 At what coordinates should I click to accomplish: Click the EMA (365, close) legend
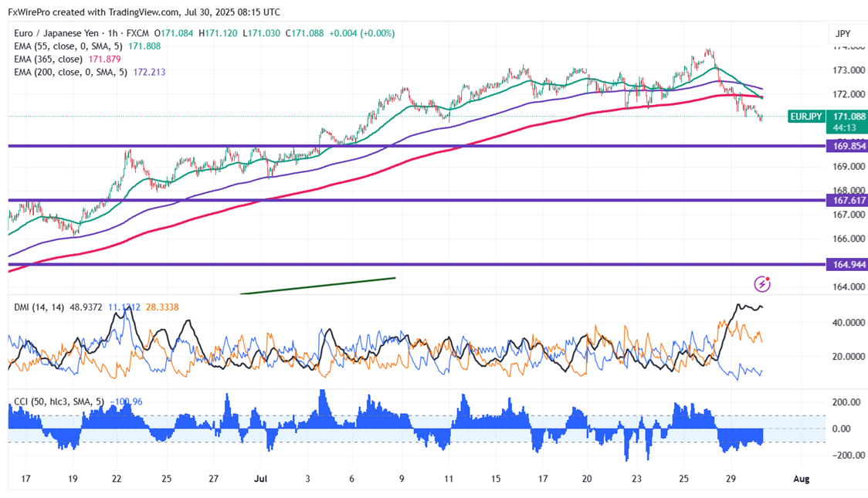[48, 59]
